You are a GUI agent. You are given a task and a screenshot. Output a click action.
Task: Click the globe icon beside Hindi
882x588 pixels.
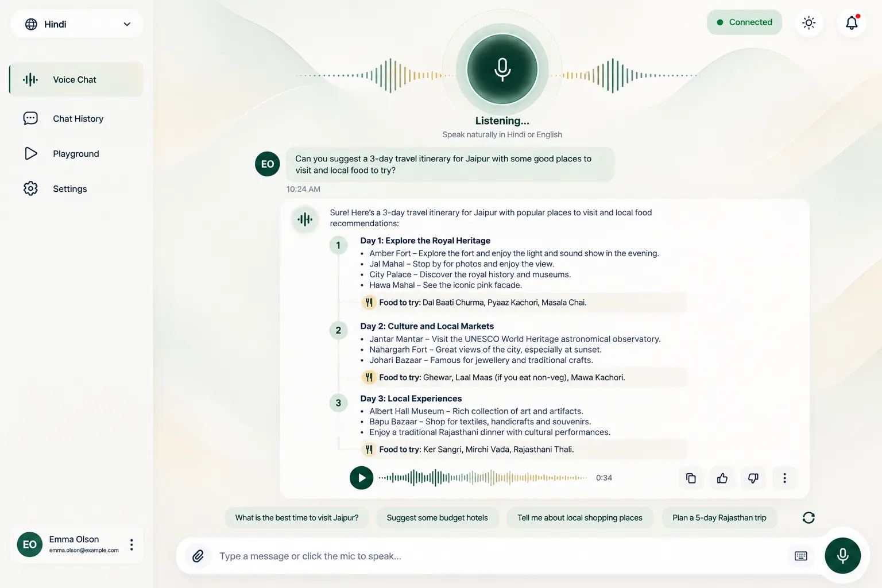coord(32,24)
